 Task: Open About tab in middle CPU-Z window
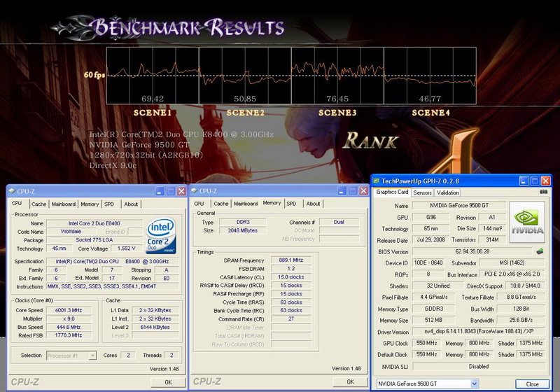(313, 204)
